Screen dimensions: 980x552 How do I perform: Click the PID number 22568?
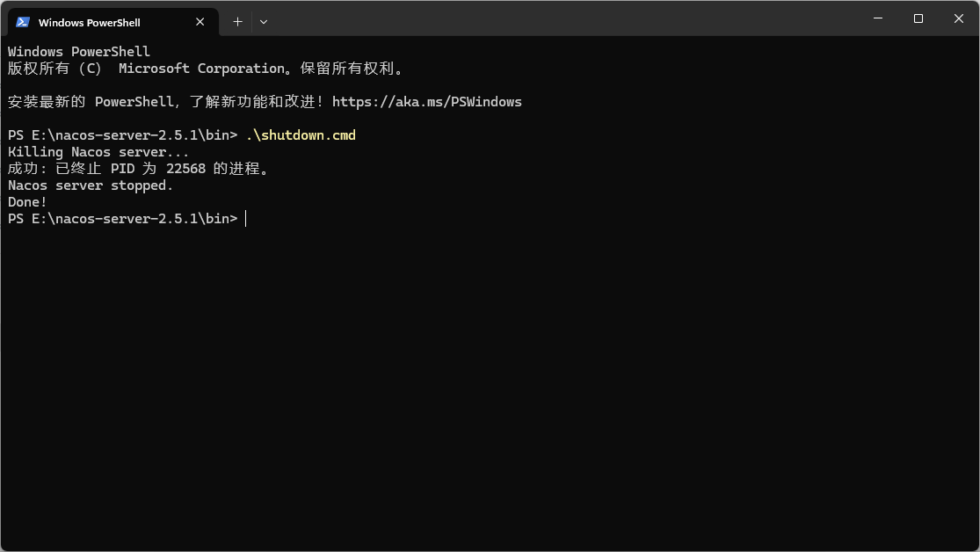click(x=185, y=169)
